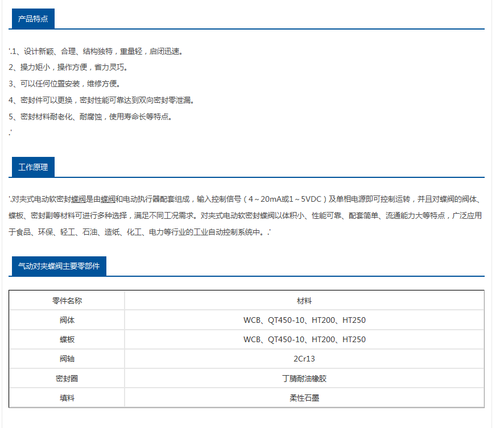The height and width of the screenshot is (428, 504).
Task: Select the 密封圈 row name cell
Action: 67,378
